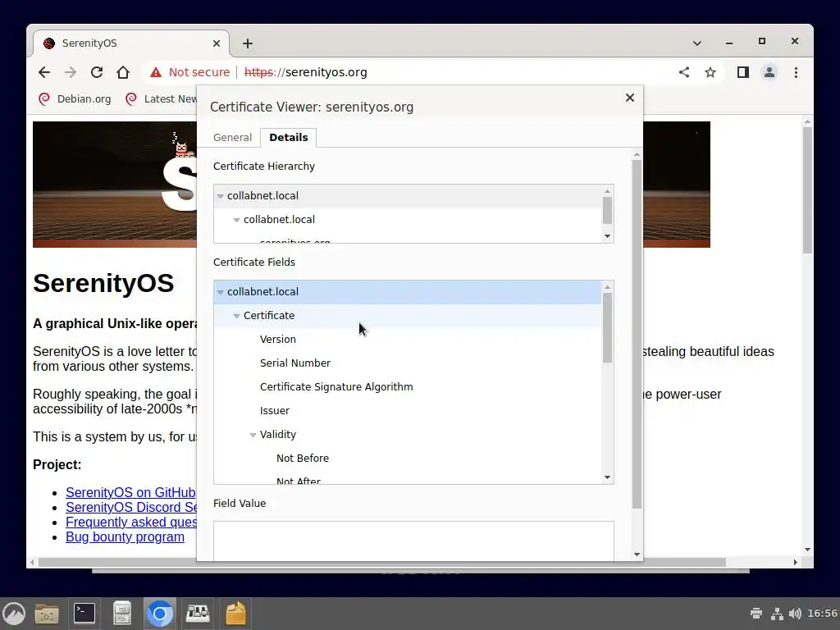Screen dimensions: 840x630
Task: Open the file manager from the taskbar
Action: (47, 614)
